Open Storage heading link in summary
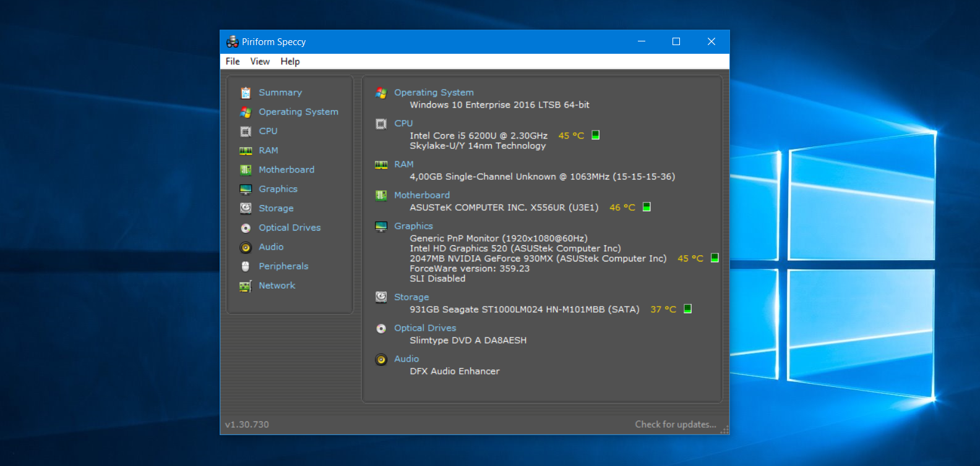The height and width of the screenshot is (466, 980). point(411,297)
